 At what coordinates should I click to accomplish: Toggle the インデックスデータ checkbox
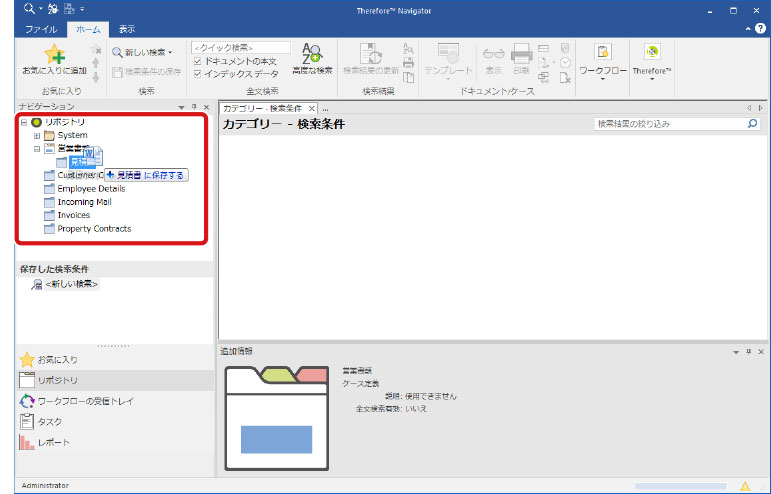(197, 73)
